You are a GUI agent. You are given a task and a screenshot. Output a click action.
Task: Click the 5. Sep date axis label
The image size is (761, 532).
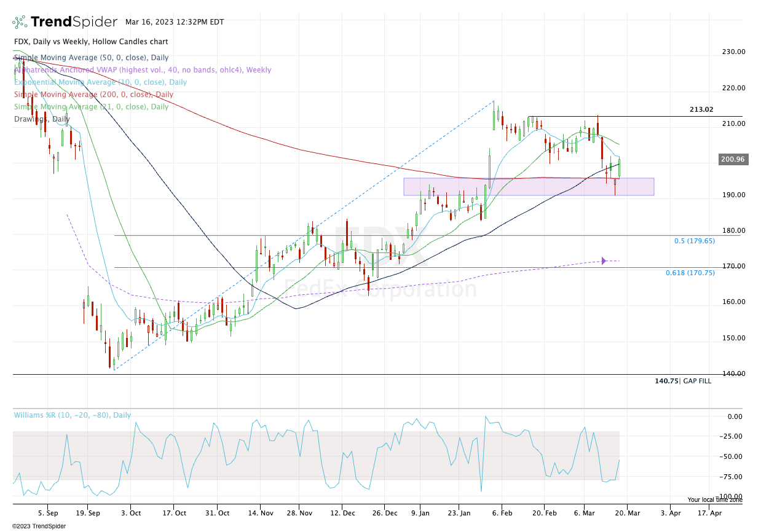[x=49, y=512]
